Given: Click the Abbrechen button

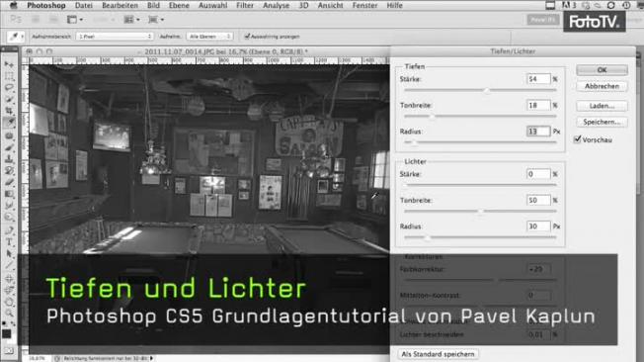Looking at the screenshot, I should click(602, 86).
